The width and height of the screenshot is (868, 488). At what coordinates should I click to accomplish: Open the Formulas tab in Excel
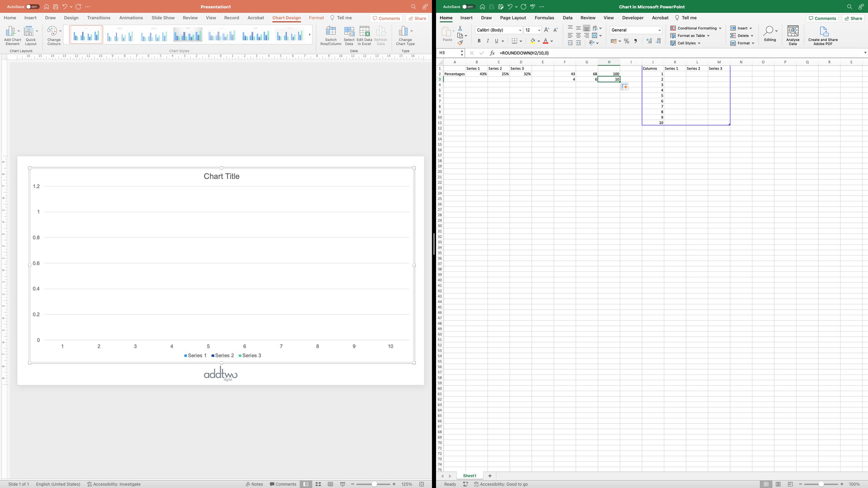pos(544,18)
